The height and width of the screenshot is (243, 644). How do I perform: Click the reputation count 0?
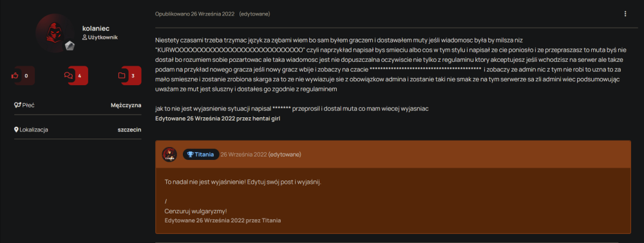click(x=26, y=75)
